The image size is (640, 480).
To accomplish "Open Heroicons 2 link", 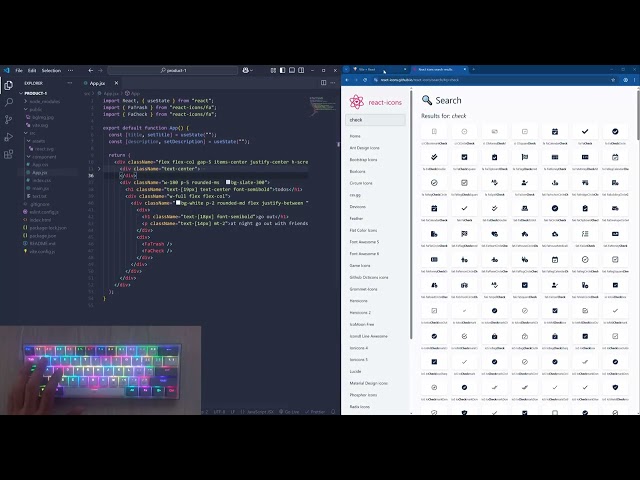I will tap(360, 313).
